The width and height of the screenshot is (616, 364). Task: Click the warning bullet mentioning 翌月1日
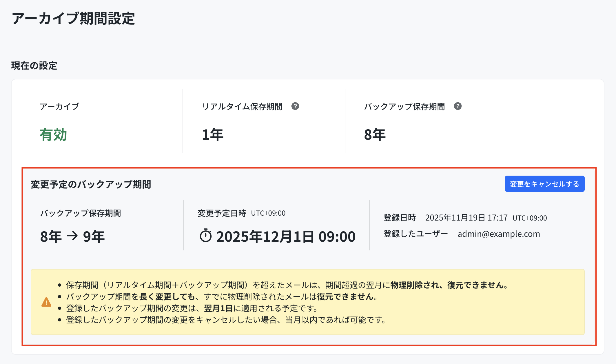[192, 308]
